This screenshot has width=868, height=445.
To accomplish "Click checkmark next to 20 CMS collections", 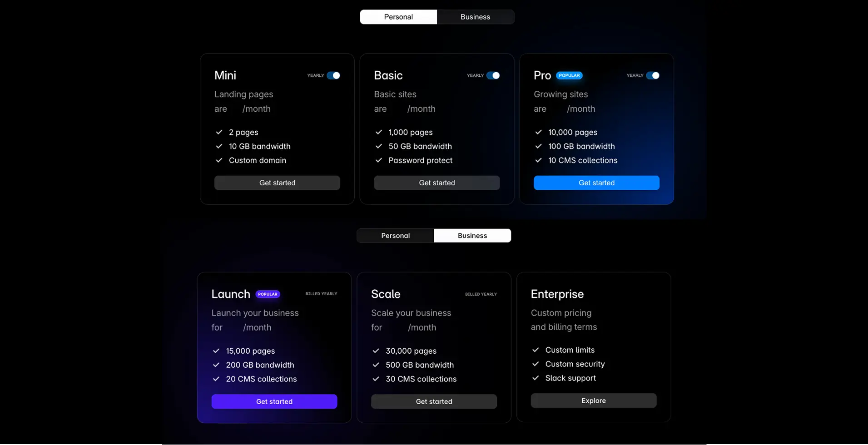I will tap(216, 379).
